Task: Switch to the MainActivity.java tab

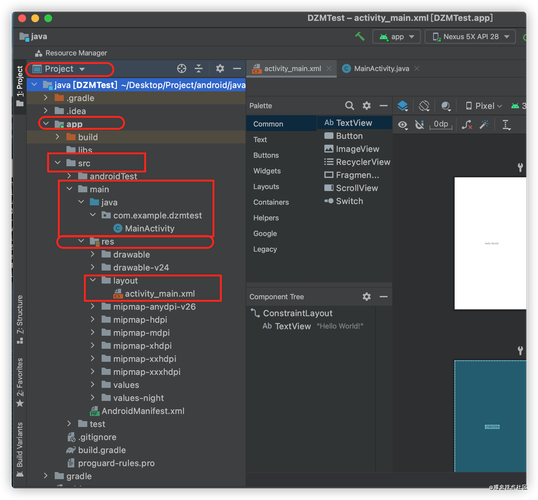Action: click(x=381, y=69)
